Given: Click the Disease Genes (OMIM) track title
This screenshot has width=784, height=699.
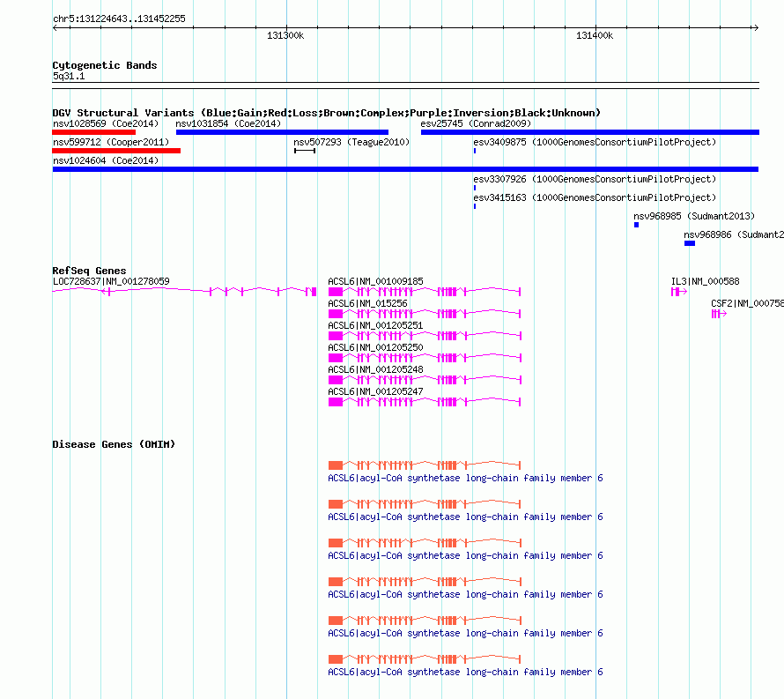Looking at the screenshot, I should pyautogui.click(x=114, y=444).
